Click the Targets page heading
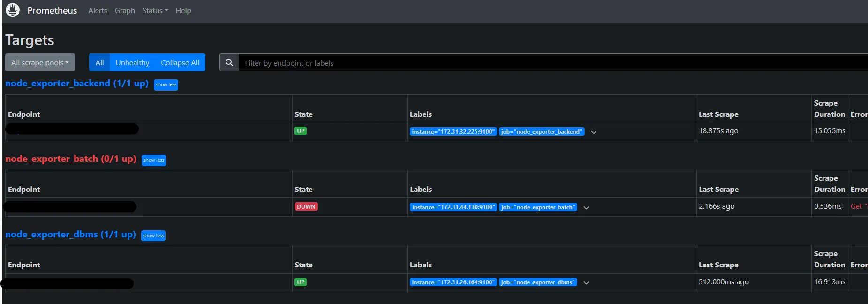 point(30,40)
